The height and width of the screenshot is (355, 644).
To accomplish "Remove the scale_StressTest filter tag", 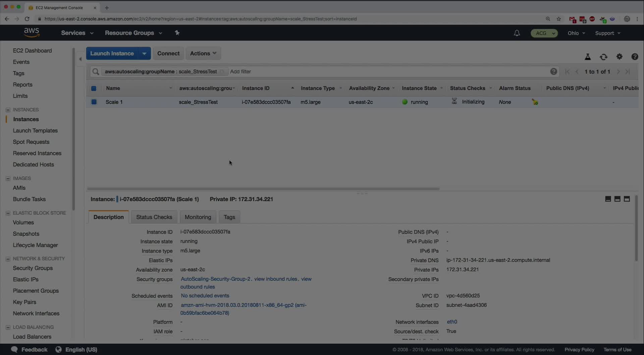I will click(x=222, y=71).
